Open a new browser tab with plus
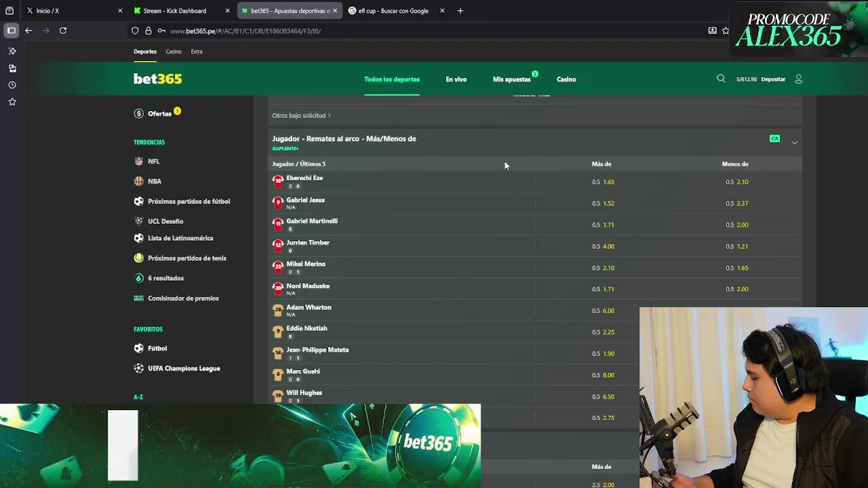 [460, 11]
